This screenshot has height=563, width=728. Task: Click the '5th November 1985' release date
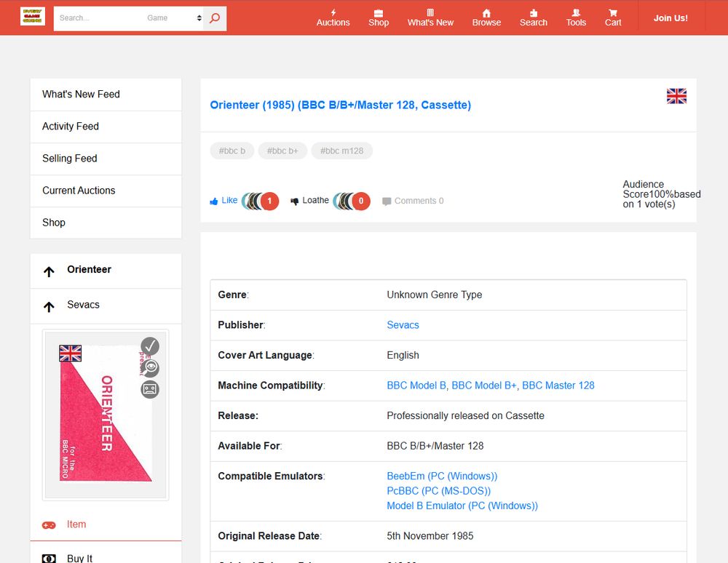tap(430, 535)
